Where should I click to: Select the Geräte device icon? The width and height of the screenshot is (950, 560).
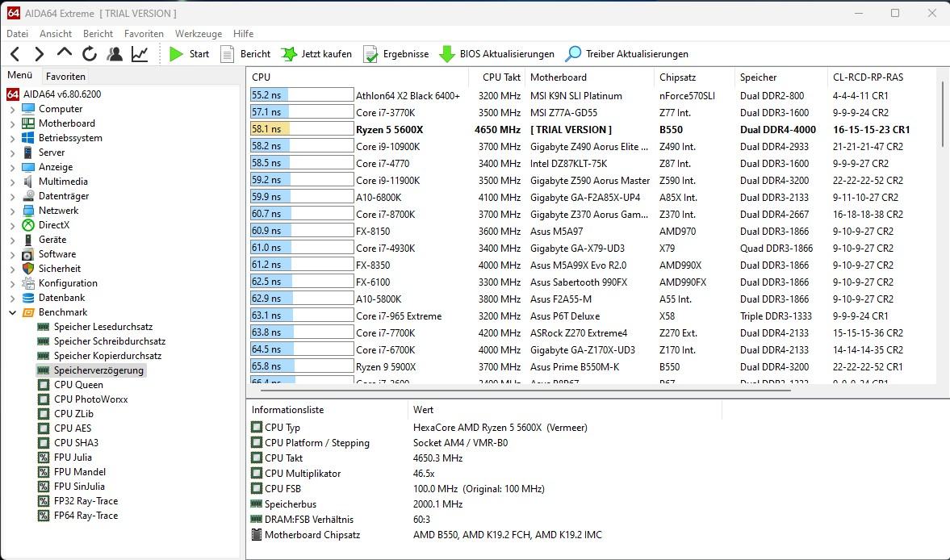pyautogui.click(x=28, y=240)
